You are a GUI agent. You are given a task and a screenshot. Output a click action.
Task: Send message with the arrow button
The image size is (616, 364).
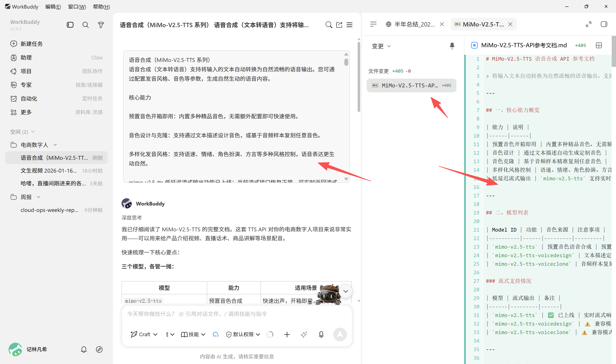click(x=340, y=334)
